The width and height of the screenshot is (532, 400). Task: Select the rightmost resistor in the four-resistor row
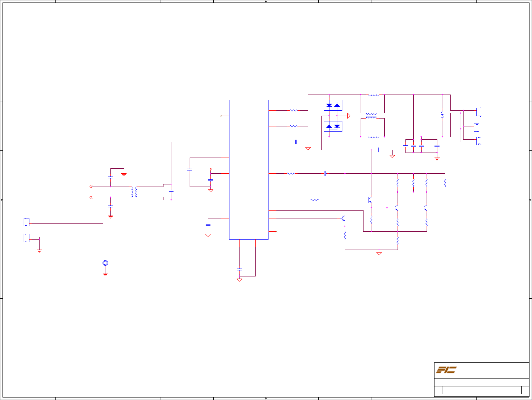tap(445, 183)
